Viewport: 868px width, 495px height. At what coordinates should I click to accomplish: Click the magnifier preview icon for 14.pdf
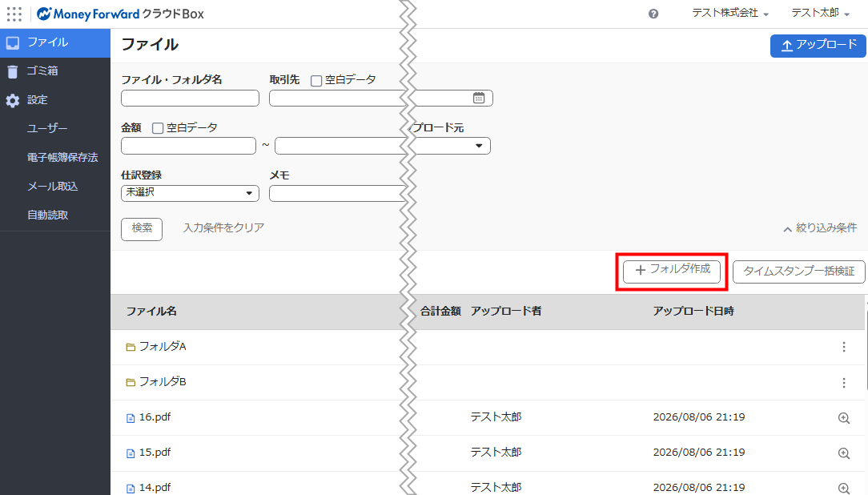pos(844,489)
